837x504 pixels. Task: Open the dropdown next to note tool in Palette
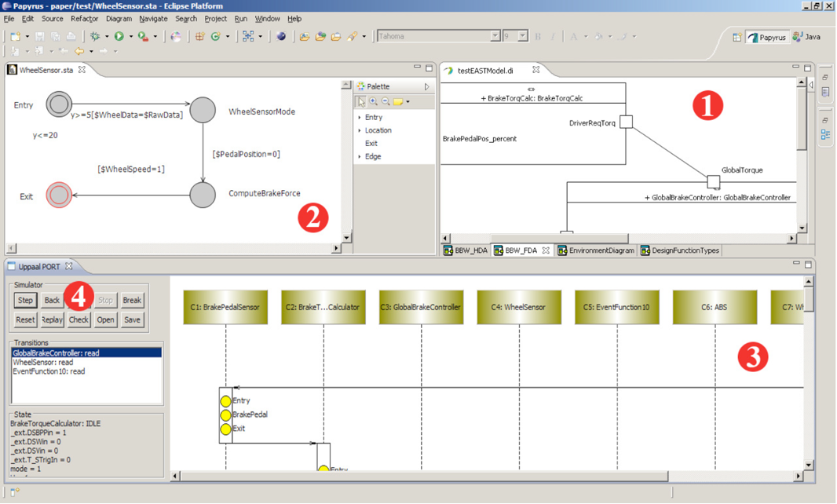coord(408,101)
